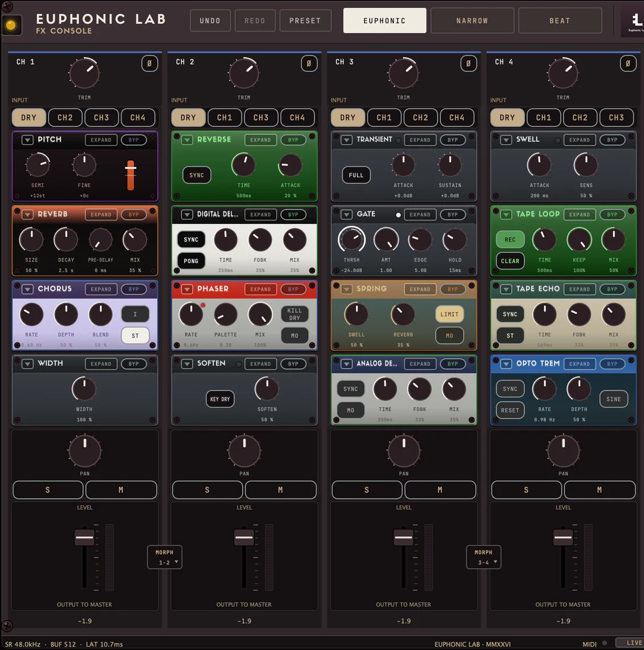Screen dimensions: 644x650
Task: Collapse the Reverse module arrow
Action: click(x=187, y=140)
